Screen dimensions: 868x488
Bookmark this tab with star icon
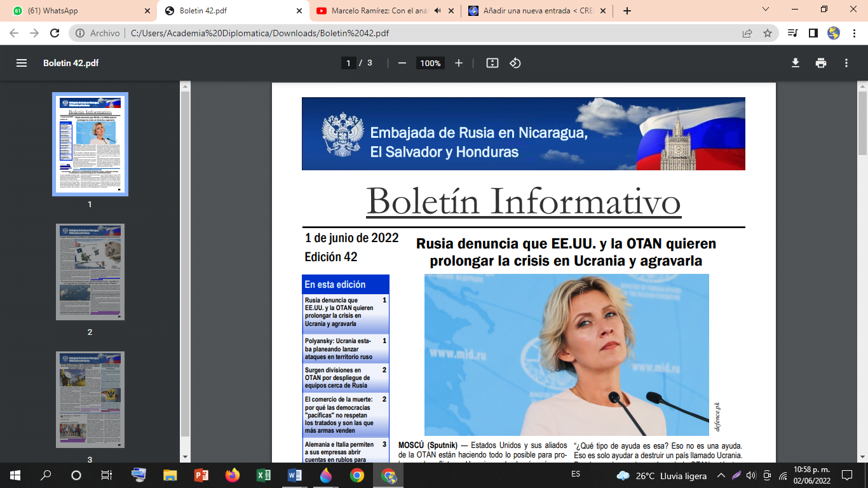pos(768,33)
